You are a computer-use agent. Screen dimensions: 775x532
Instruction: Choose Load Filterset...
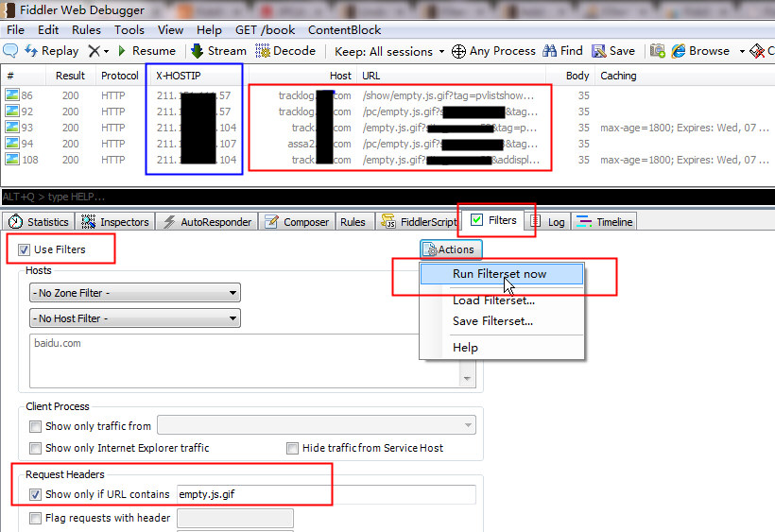tap(502, 300)
